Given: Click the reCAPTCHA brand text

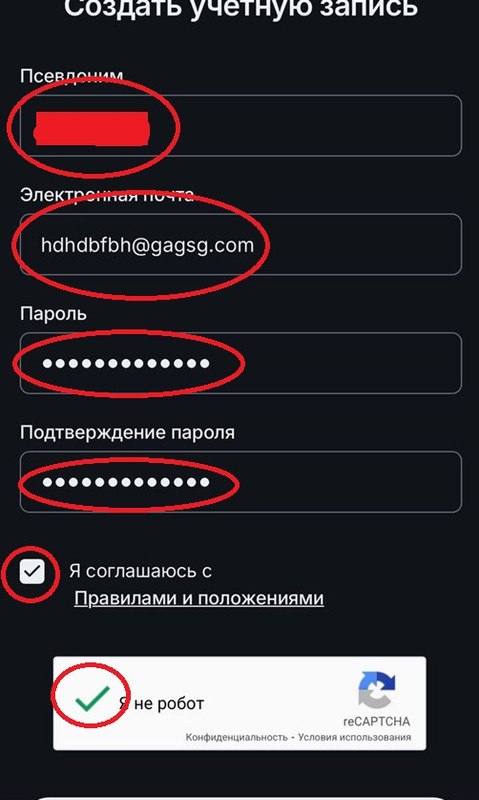Looking at the screenshot, I should [376, 721].
